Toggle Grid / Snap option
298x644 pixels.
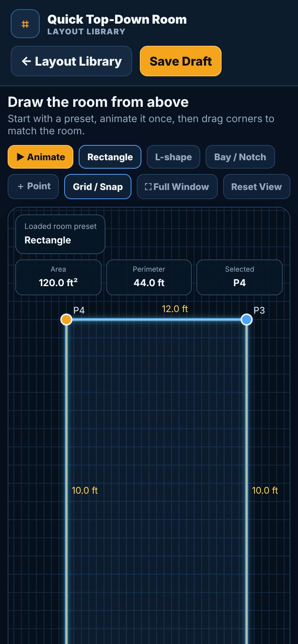click(x=98, y=187)
